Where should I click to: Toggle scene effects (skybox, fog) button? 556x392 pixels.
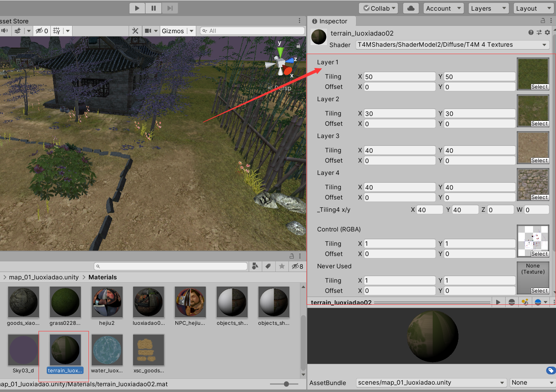[18, 31]
